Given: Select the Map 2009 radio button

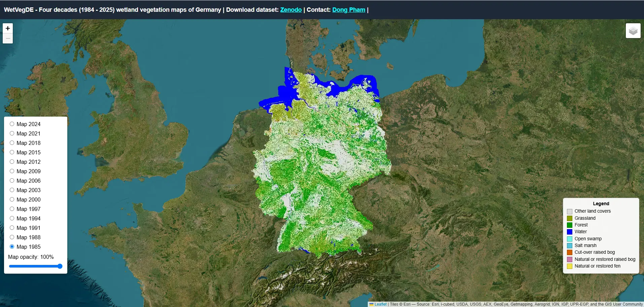Looking at the screenshot, I should coord(12,171).
